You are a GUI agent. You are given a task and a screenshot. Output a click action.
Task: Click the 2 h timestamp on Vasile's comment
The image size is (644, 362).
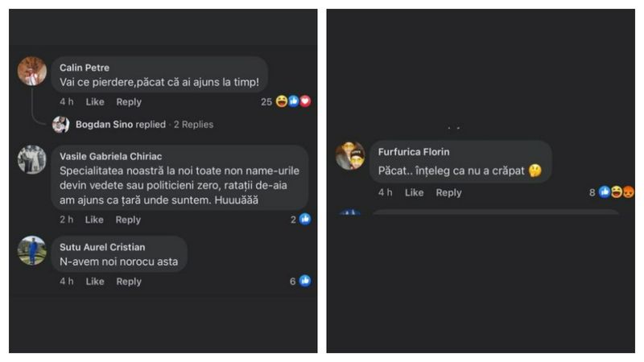pyautogui.click(x=67, y=220)
